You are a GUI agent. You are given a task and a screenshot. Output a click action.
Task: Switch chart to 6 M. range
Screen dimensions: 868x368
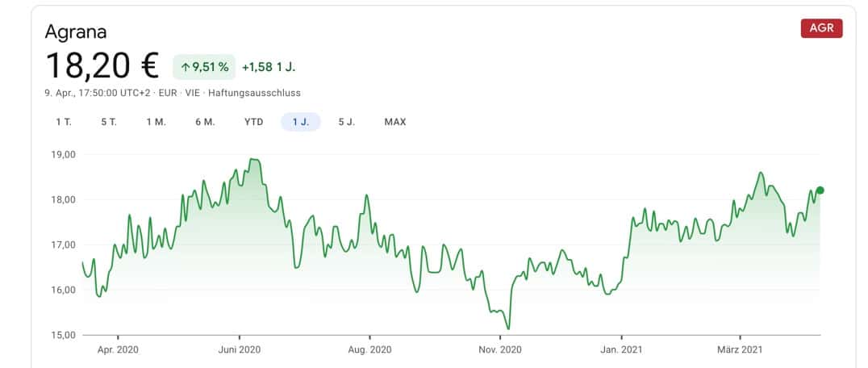(205, 122)
